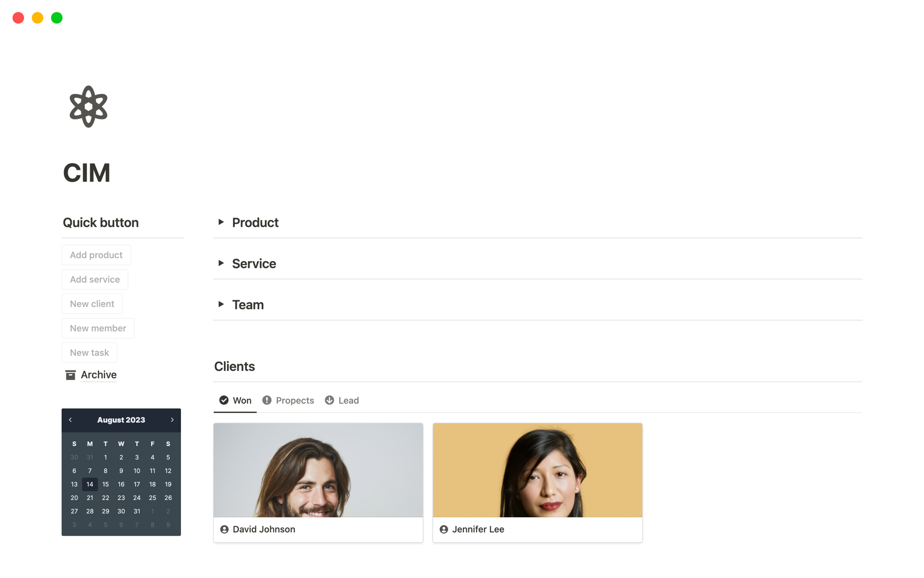Click the Lead download-arrow icon
This screenshot has height=578, width=924.
coord(329,400)
